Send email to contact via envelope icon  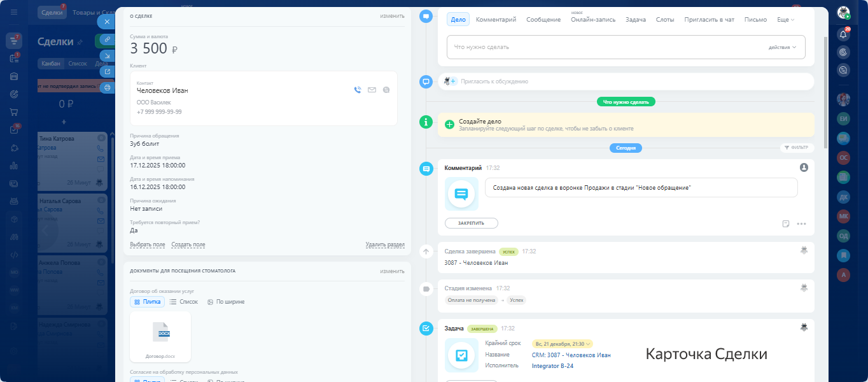[372, 90]
